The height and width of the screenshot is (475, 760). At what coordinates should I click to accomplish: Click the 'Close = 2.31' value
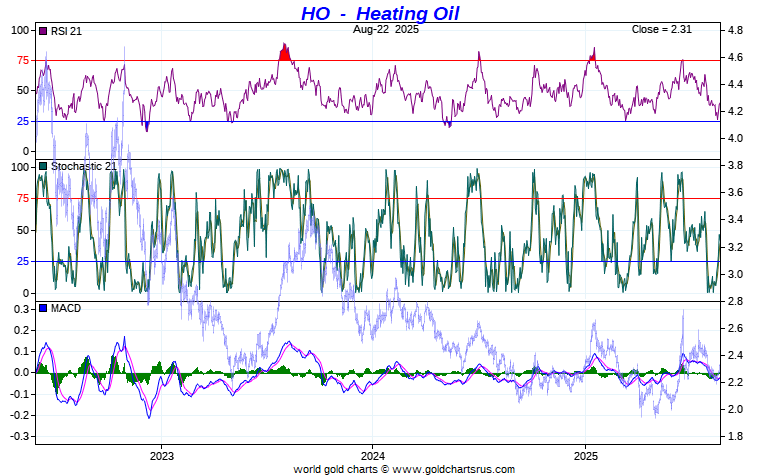(x=662, y=29)
